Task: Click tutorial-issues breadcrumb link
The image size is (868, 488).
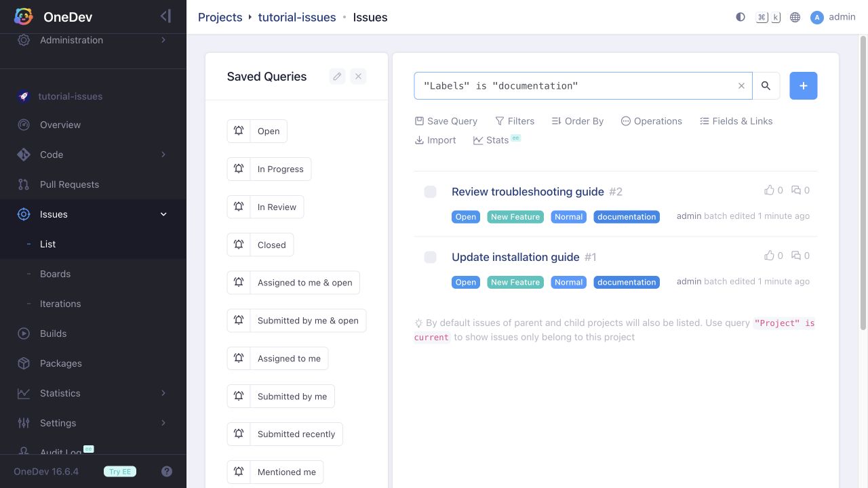Action: [297, 17]
